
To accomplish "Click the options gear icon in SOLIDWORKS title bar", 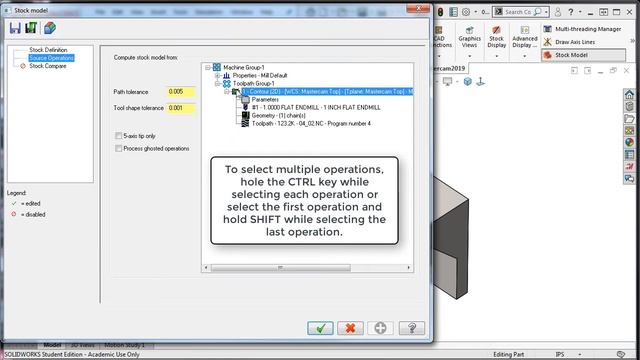I will (x=466, y=12).
